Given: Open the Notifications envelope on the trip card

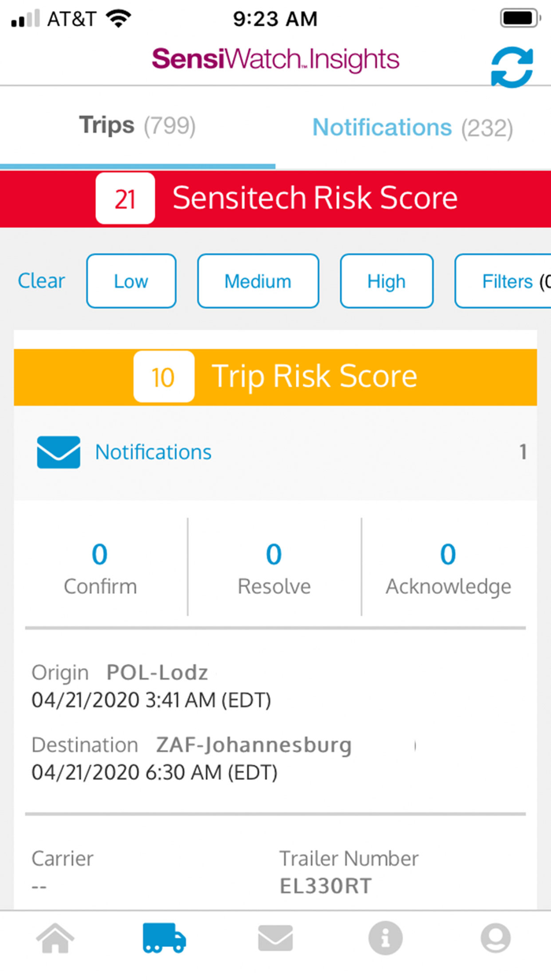Looking at the screenshot, I should coord(58,451).
